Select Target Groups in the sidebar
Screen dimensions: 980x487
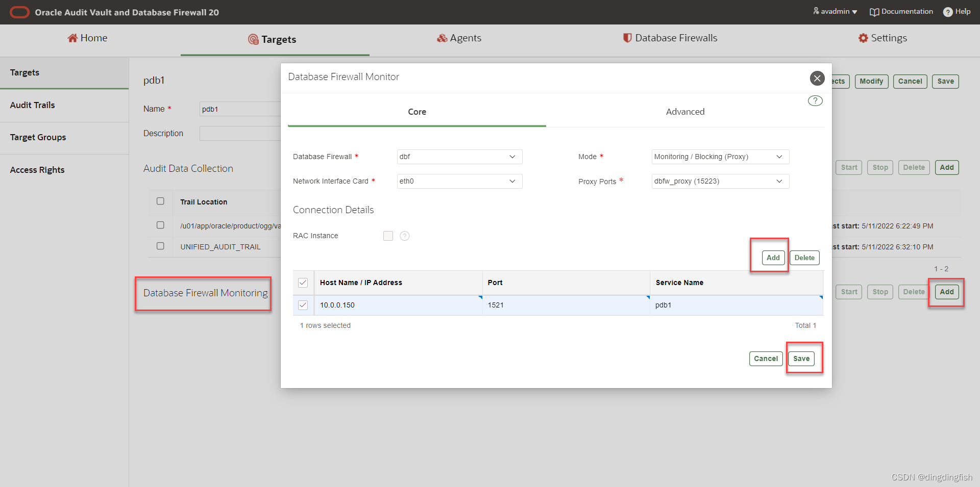pyautogui.click(x=64, y=137)
